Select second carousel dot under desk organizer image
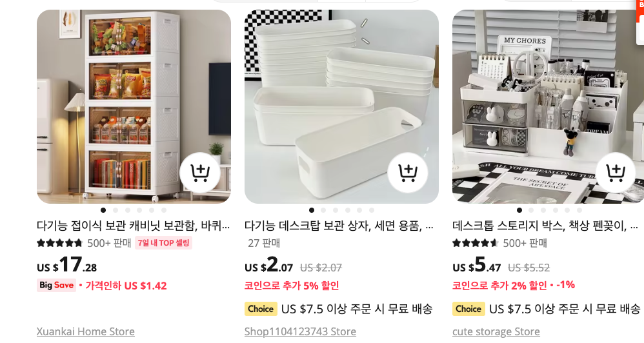This screenshot has height=343, width=644. coord(532,210)
